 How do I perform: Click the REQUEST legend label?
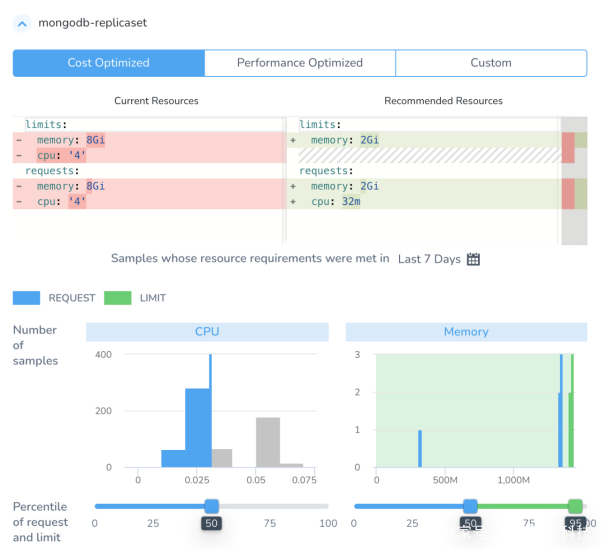point(72,298)
